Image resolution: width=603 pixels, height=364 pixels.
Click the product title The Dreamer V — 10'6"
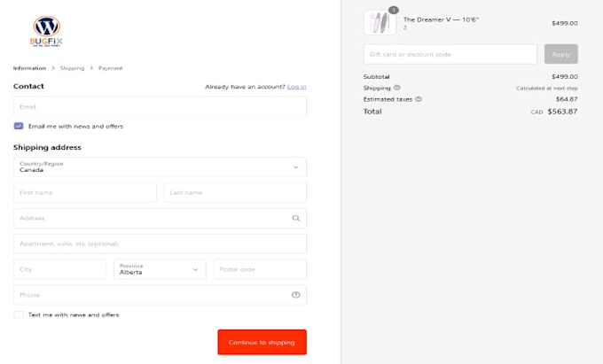[441, 19]
